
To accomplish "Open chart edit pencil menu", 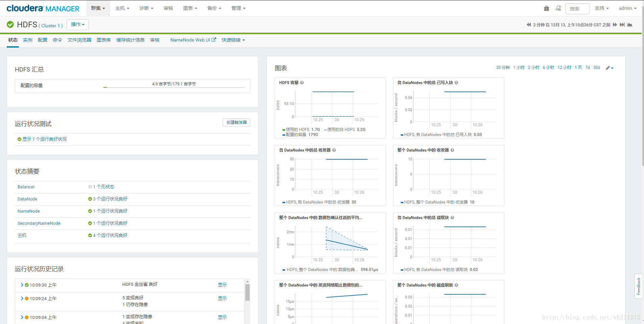I will tap(610, 68).
